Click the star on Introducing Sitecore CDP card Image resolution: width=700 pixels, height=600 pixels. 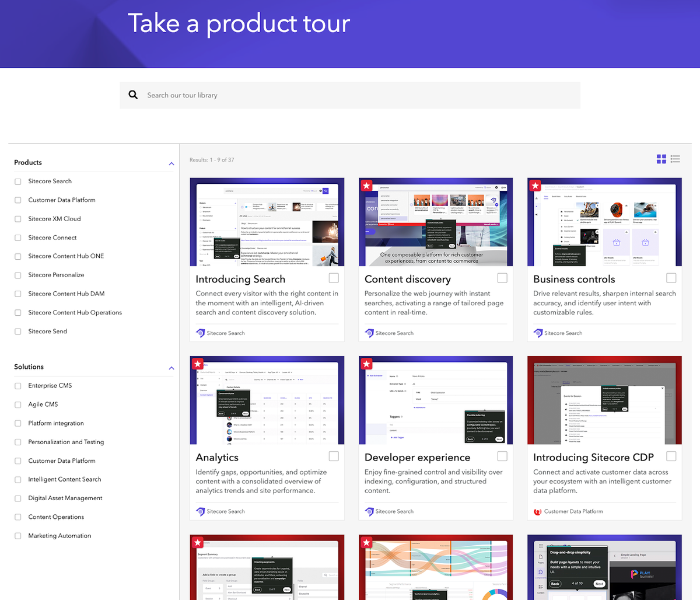coord(535,363)
